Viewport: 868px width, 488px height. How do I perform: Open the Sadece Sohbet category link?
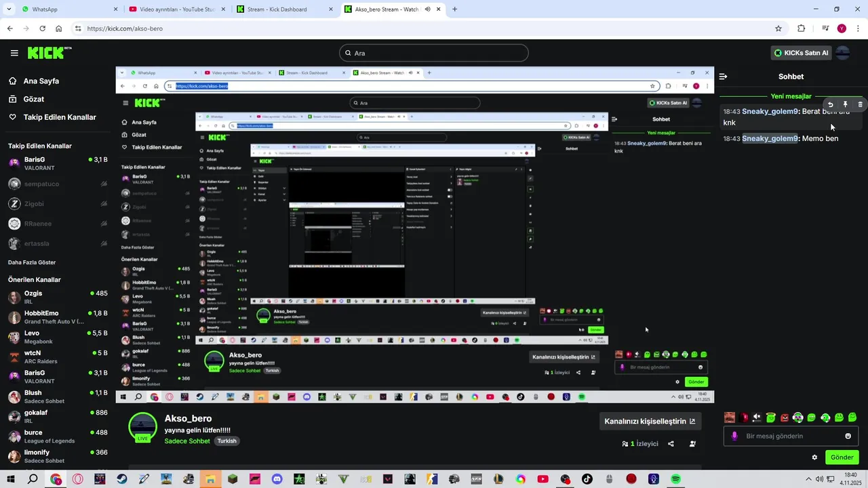[x=187, y=441]
